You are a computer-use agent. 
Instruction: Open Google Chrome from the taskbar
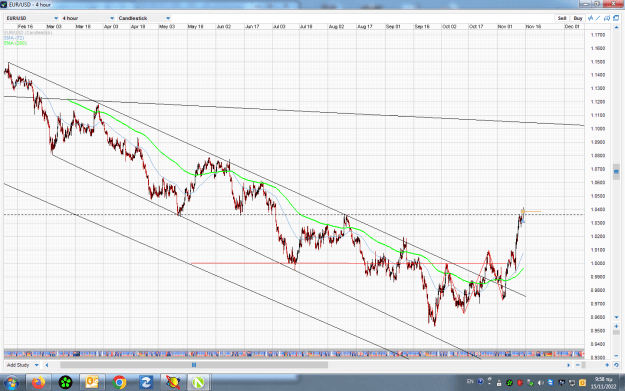tap(119, 383)
